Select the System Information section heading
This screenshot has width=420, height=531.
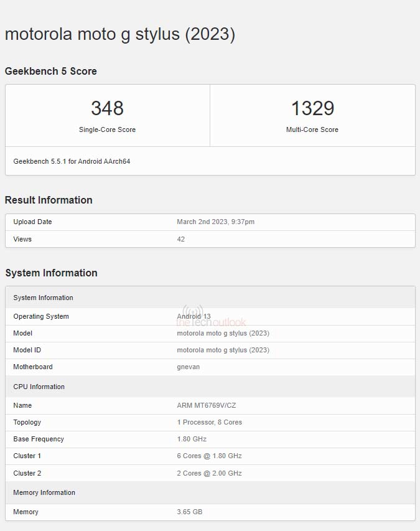51,273
